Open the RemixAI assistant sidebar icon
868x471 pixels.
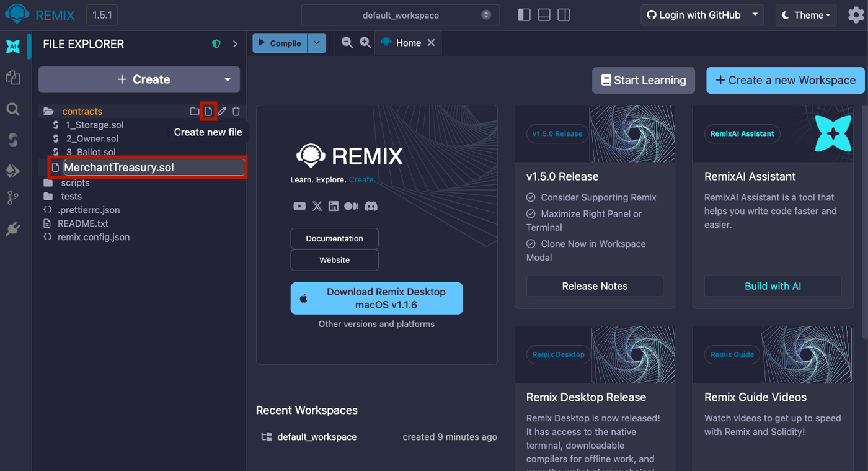pyautogui.click(x=13, y=46)
